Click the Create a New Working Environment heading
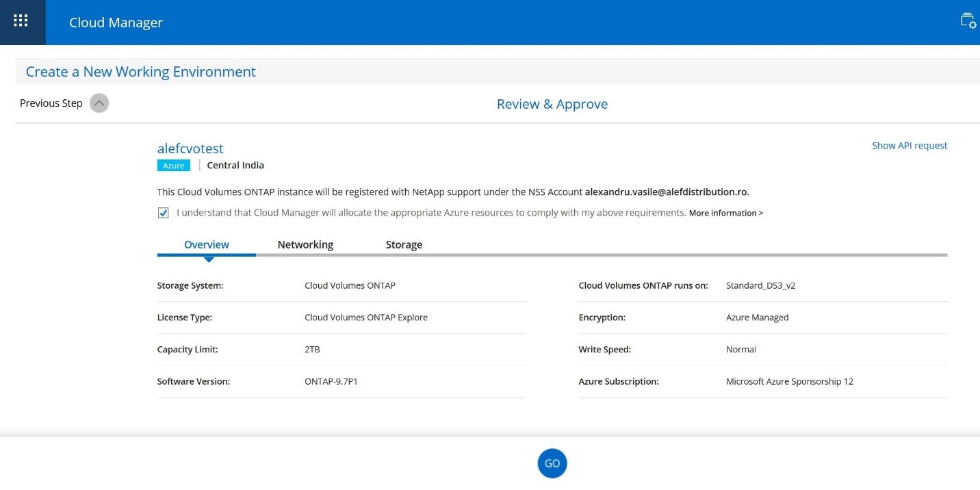Screen dimensions: 980x490 (141, 72)
